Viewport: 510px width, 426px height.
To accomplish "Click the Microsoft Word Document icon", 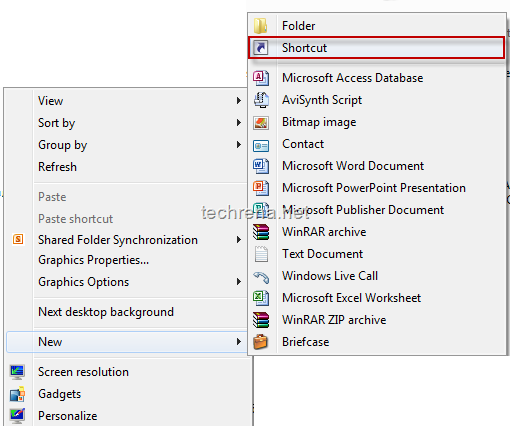I will point(261,166).
